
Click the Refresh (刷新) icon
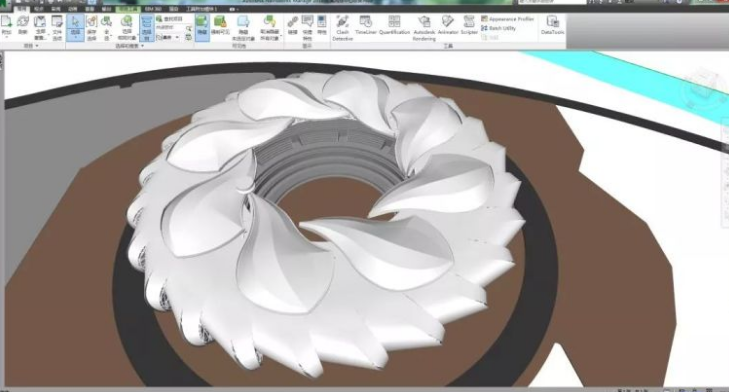pos(23,22)
